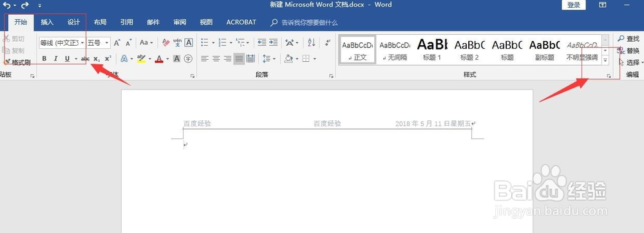Viewport: 644px width, 233px height.
Task: Apply bullet list
Action: pyautogui.click(x=205, y=42)
